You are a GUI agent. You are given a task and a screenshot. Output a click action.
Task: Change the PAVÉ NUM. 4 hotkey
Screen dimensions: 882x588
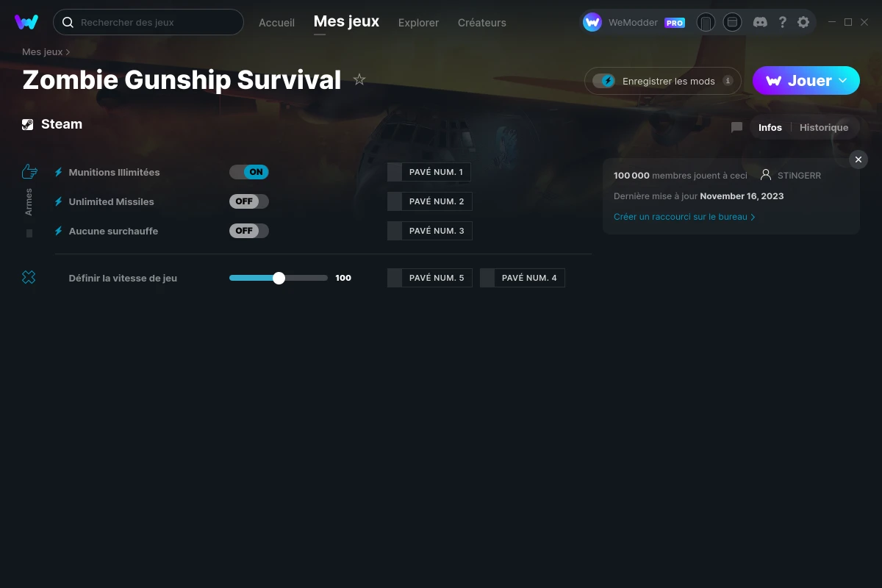[523, 278]
